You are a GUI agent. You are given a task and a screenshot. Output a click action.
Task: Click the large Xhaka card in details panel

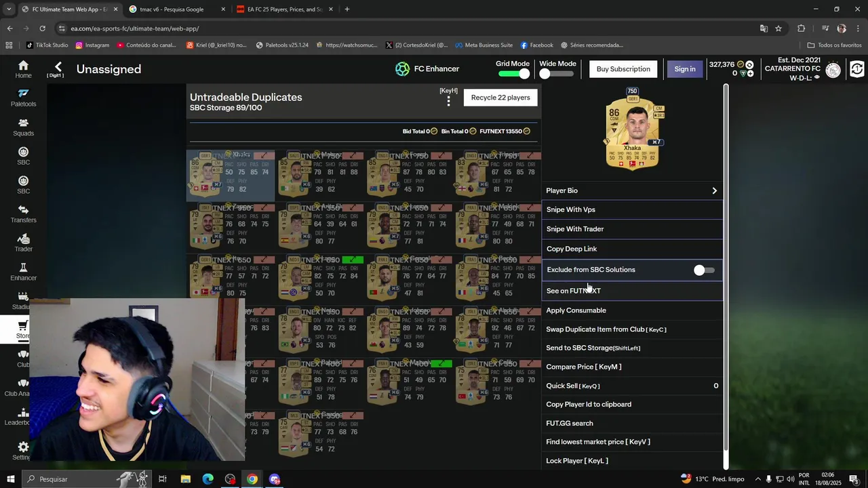pyautogui.click(x=633, y=134)
